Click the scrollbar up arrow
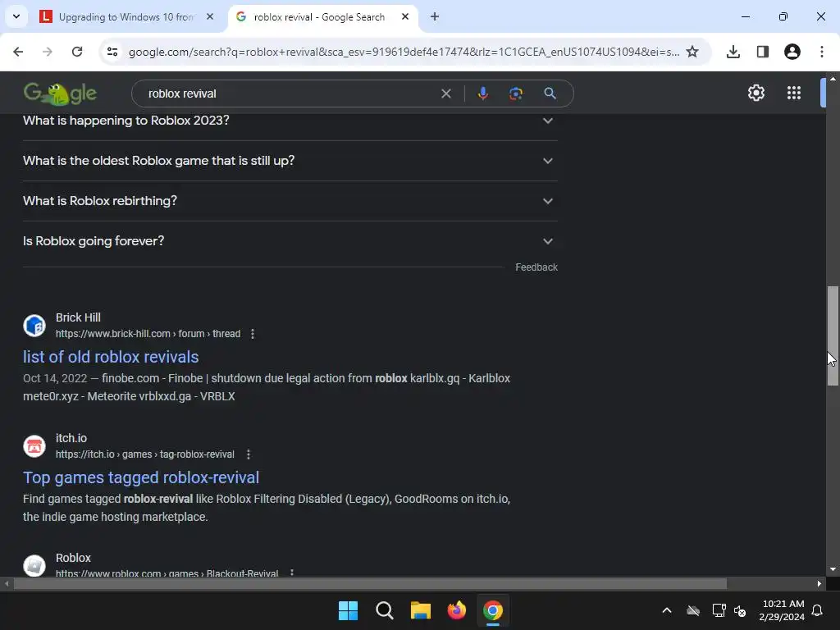The width and height of the screenshot is (840, 630). click(x=833, y=78)
